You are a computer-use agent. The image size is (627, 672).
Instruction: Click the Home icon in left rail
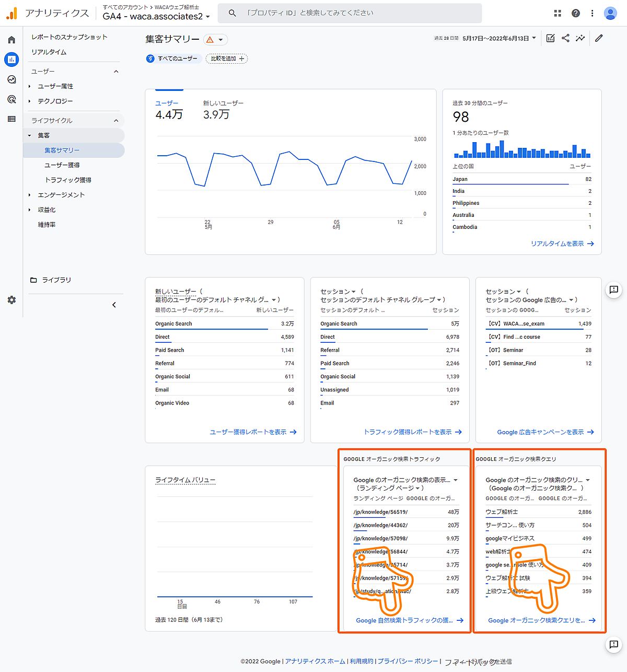click(11, 40)
